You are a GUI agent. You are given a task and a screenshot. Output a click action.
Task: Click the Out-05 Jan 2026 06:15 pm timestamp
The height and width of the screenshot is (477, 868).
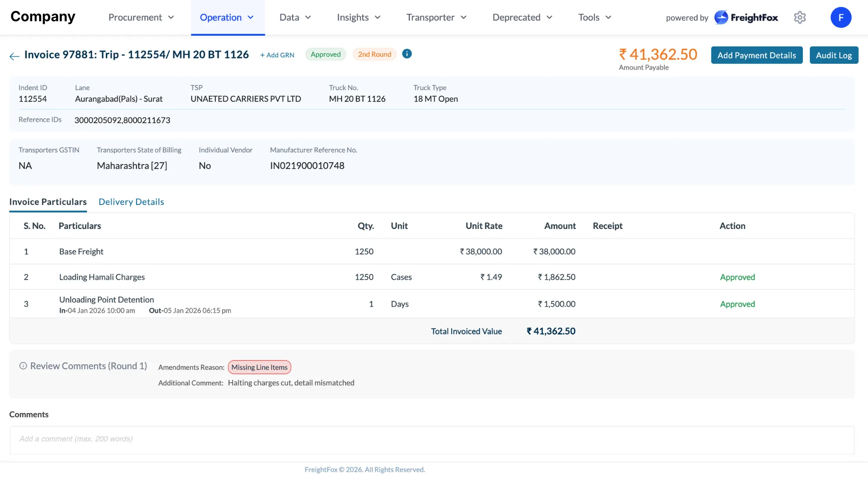click(190, 310)
